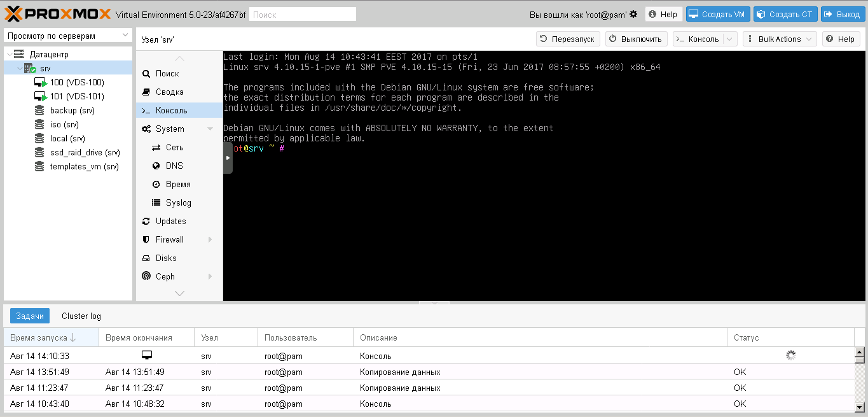
Task: Open user settings gear icon
Action: tap(633, 14)
